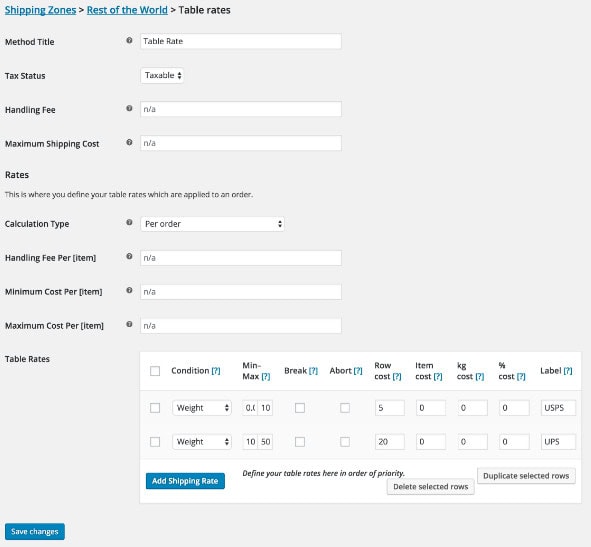The image size is (591, 547).
Task: Click Duplicate selected rows button
Action: pos(526,476)
